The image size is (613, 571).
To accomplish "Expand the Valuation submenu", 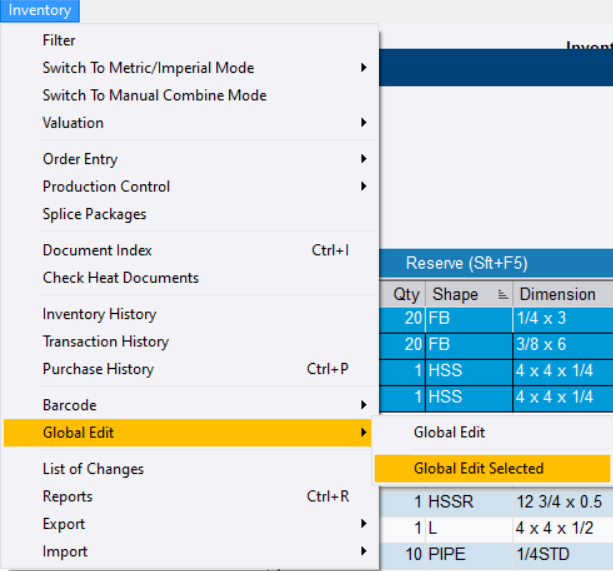I will [73, 123].
